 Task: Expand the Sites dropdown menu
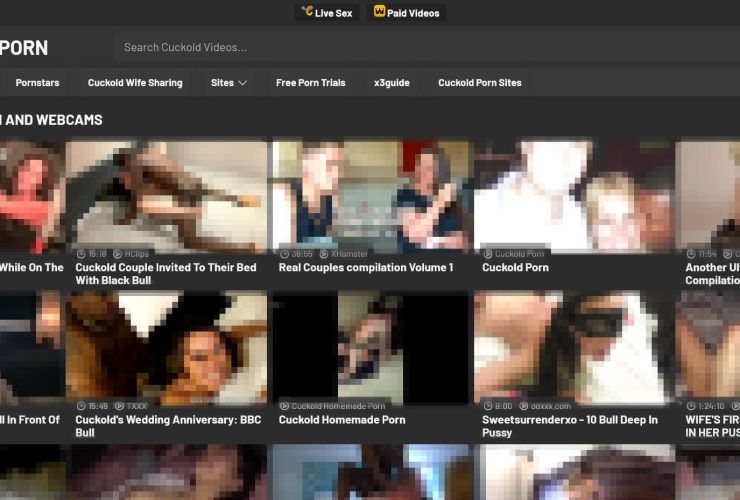coord(228,83)
